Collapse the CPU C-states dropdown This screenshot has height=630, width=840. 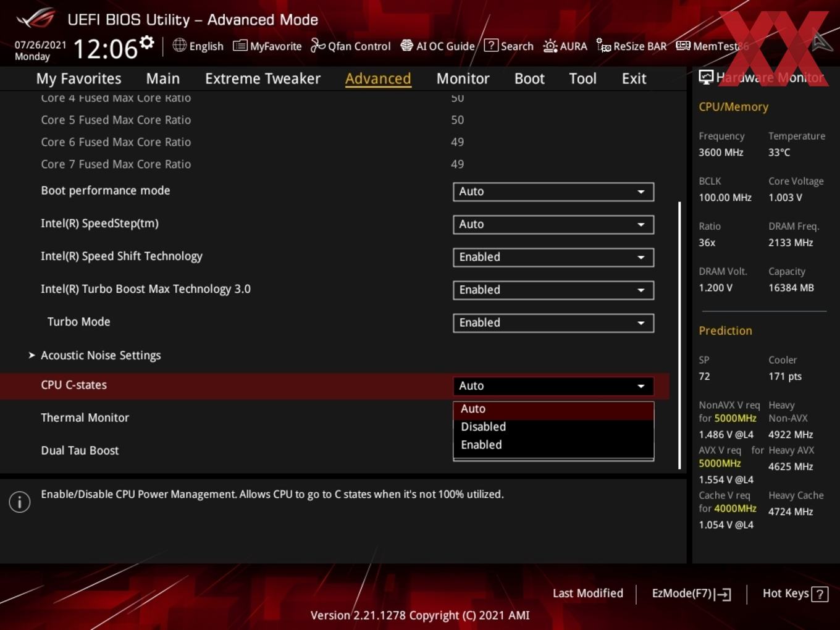[x=553, y=386]
